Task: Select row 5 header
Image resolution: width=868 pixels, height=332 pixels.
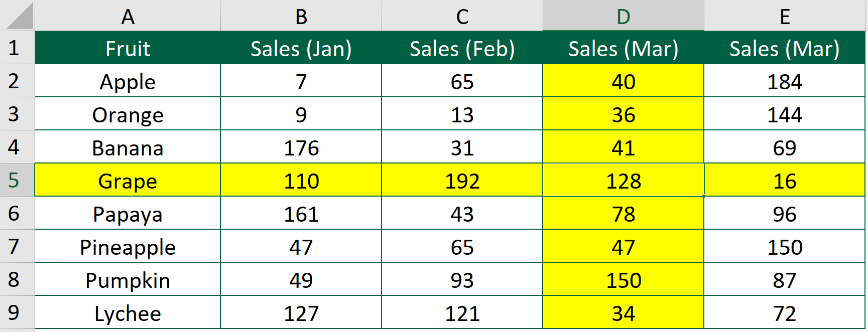Action: click(x=16, y=181)
